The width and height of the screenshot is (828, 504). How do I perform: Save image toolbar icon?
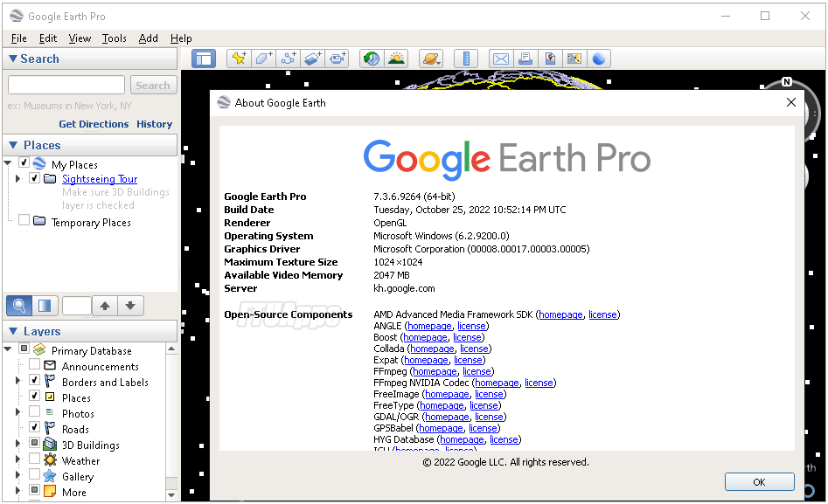click(x=550, y=59)
